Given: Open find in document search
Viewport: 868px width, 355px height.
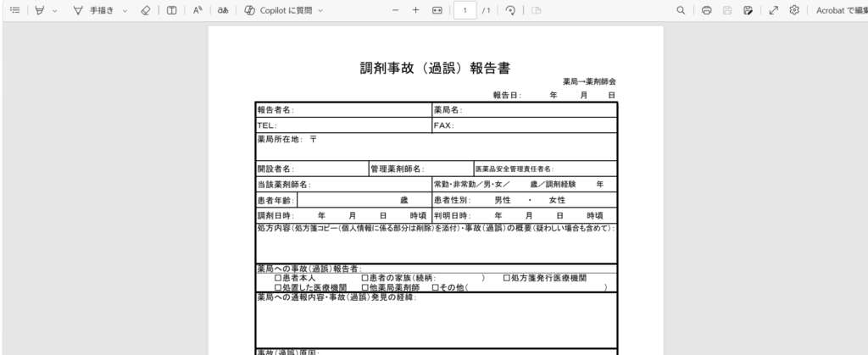Looking at the screenshot, I should tap(681, 10).
